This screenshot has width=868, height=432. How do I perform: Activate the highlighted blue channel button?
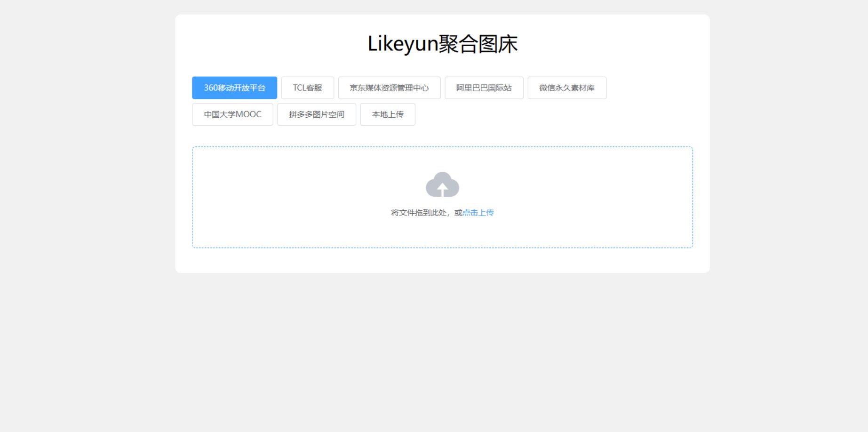(234, 88)
